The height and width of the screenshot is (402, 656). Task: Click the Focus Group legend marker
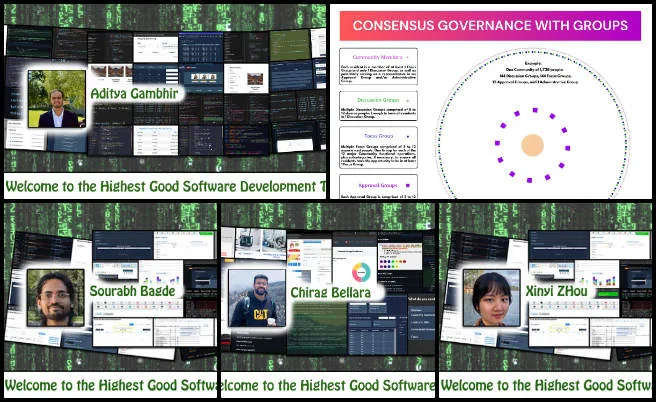(408, 136)
